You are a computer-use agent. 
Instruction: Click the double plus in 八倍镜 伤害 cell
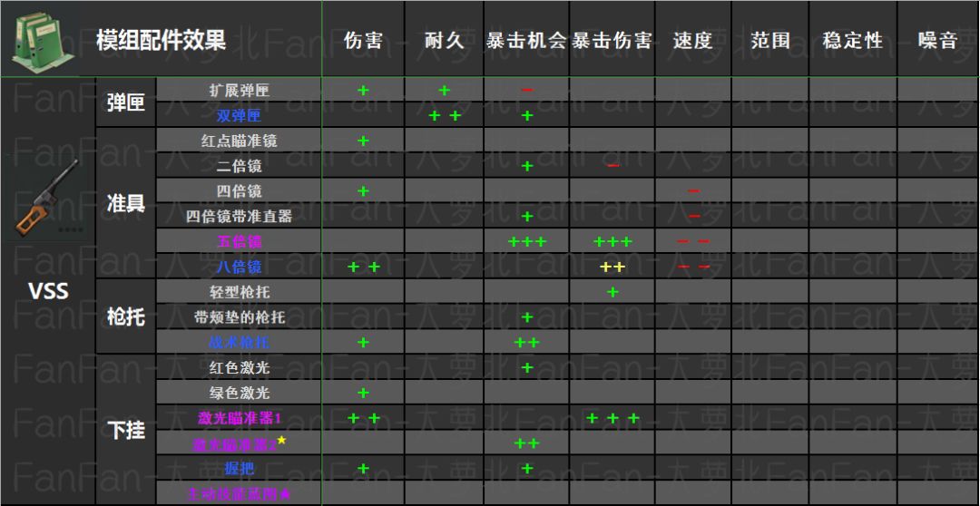click(x=363, y=268)
